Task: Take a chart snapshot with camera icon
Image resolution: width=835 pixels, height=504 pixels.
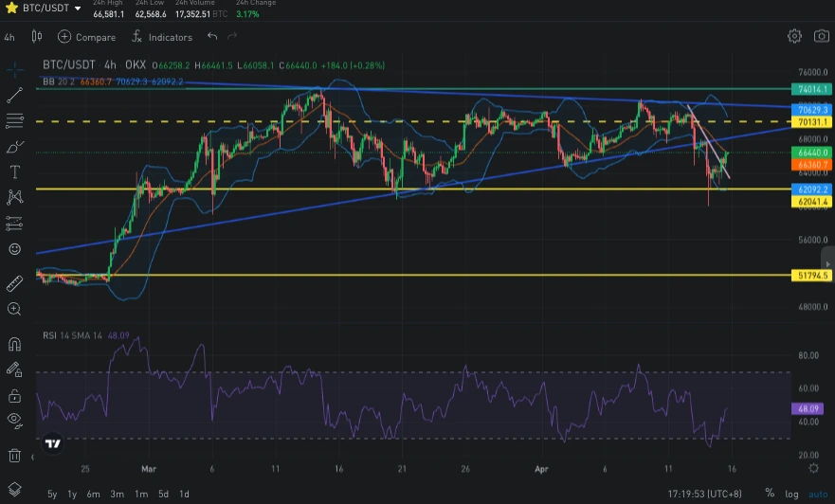Action: 821,36
